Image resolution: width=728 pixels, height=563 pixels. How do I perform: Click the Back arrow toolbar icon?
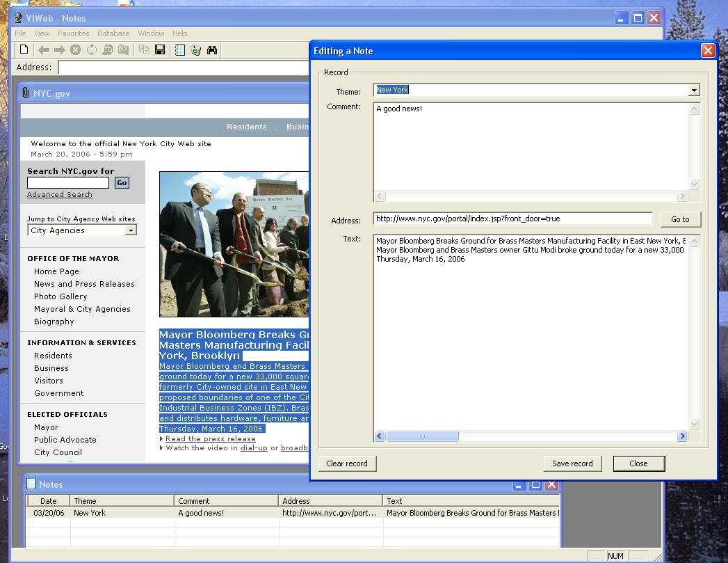click(44, 50)
